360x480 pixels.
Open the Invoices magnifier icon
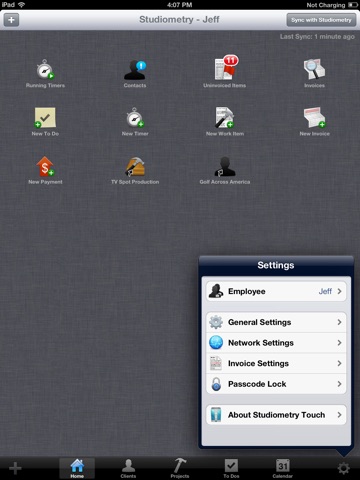[314, 69]
